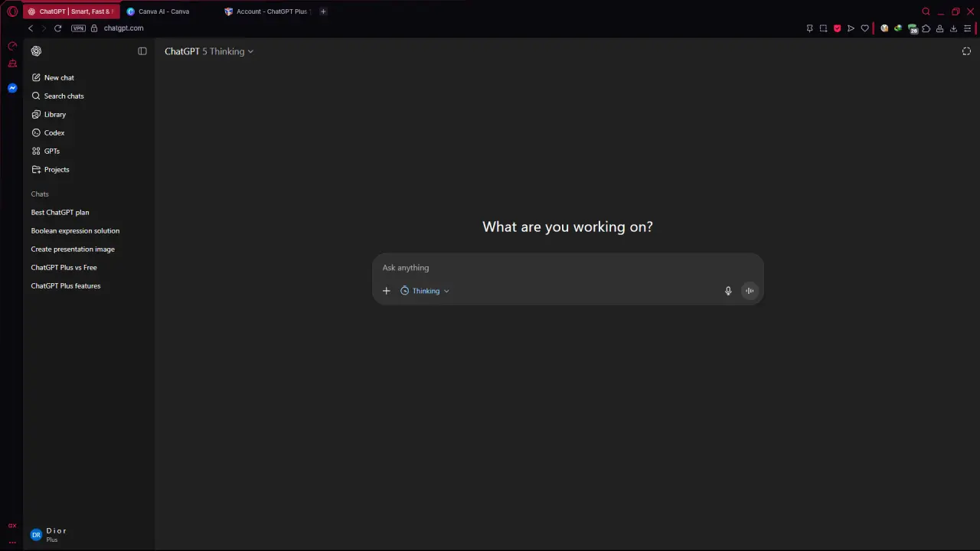The image size is (980, 551).
Task: Open the GX Cleaner icon in Opera sidebar
Action: tap(12, 64)
